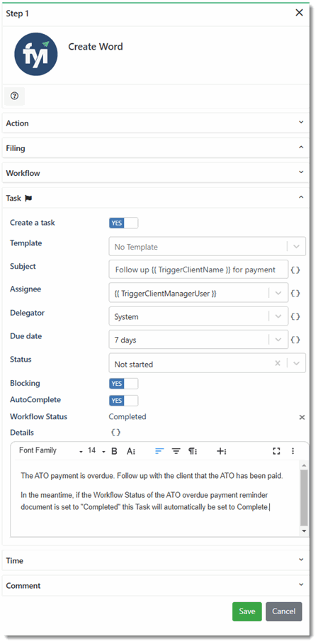318x644 pixels.
Task: Open the Assignee dropdown
Action: click(198, 293)
